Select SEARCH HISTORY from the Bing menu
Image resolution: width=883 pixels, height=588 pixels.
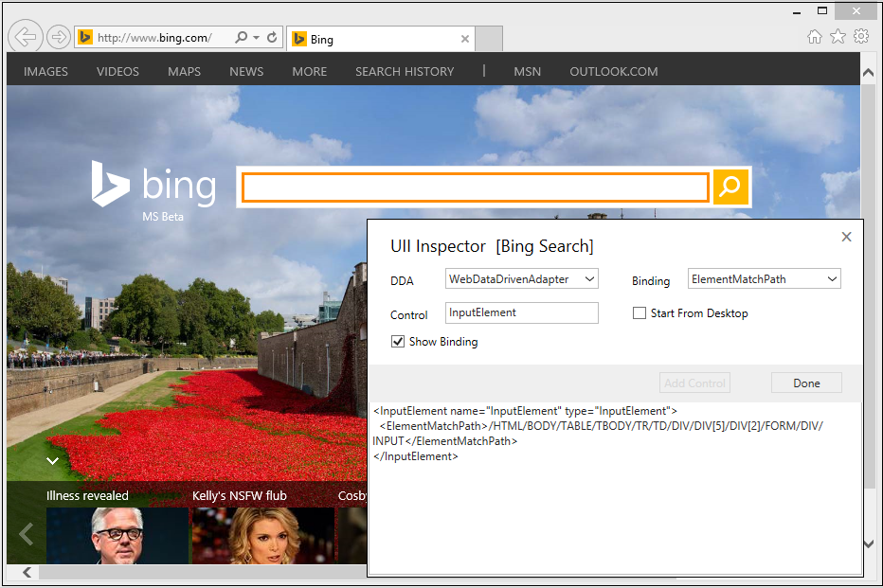405,71
